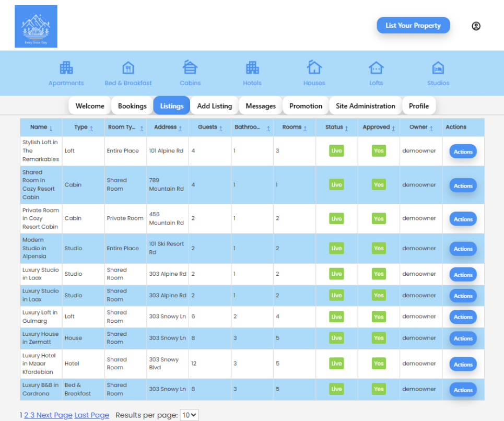Select the Studios category icon
The image size is (504, 421).
(438, 68)
